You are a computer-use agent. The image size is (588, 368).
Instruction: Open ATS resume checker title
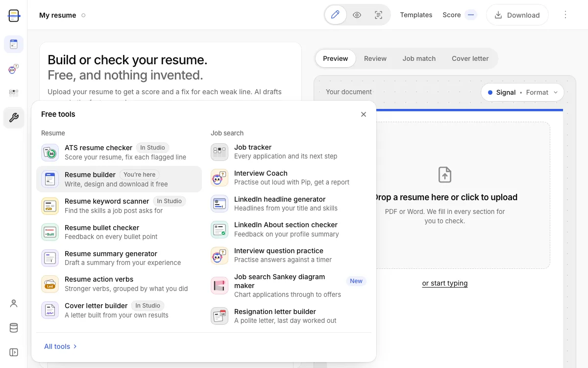click(x=98, y=148)
